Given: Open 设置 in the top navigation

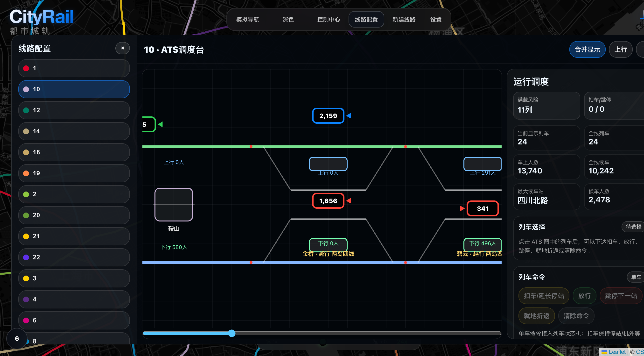Looking at the screenshot, I should click(436, 20).
